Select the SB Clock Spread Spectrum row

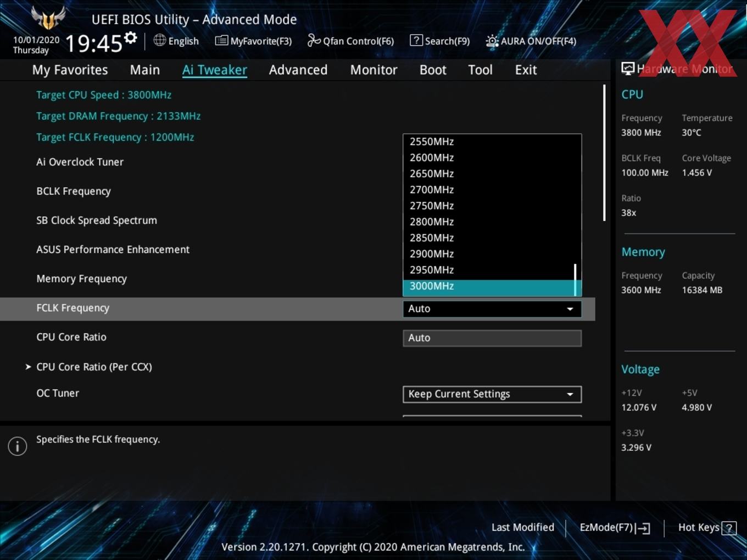click(x=97, y=220)
